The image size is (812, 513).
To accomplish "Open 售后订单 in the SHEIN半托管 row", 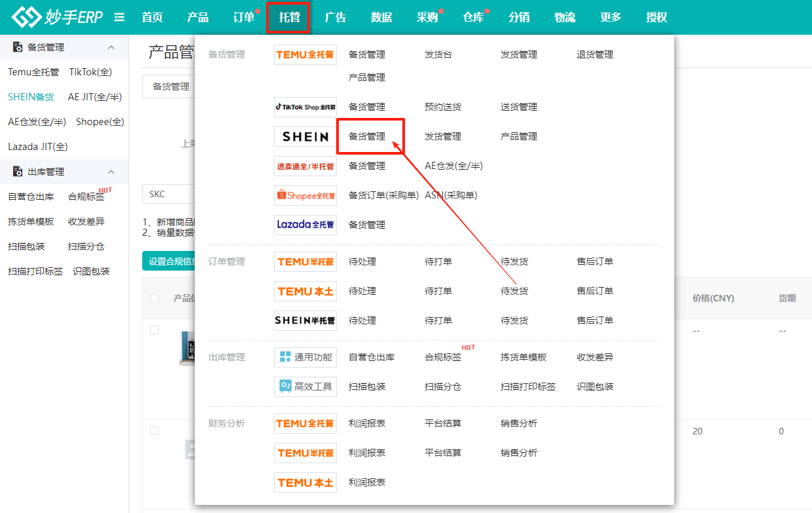I will (595, 320).
